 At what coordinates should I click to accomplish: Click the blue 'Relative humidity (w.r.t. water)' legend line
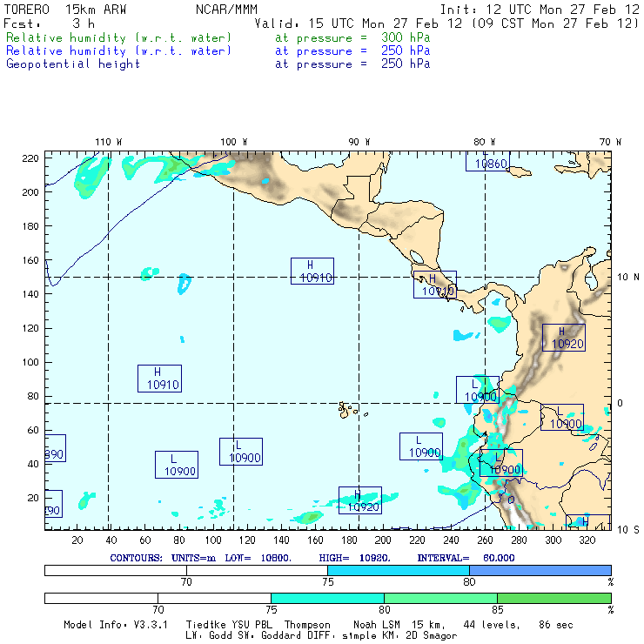118,51
